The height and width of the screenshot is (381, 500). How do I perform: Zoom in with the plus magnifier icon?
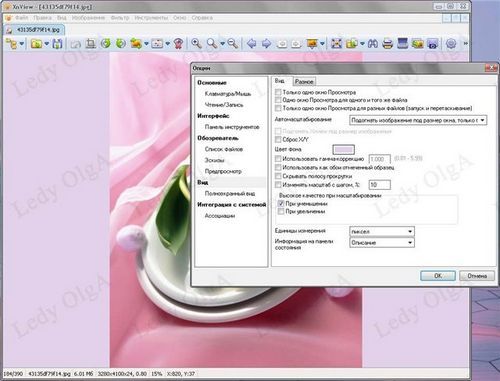[196, 43]
